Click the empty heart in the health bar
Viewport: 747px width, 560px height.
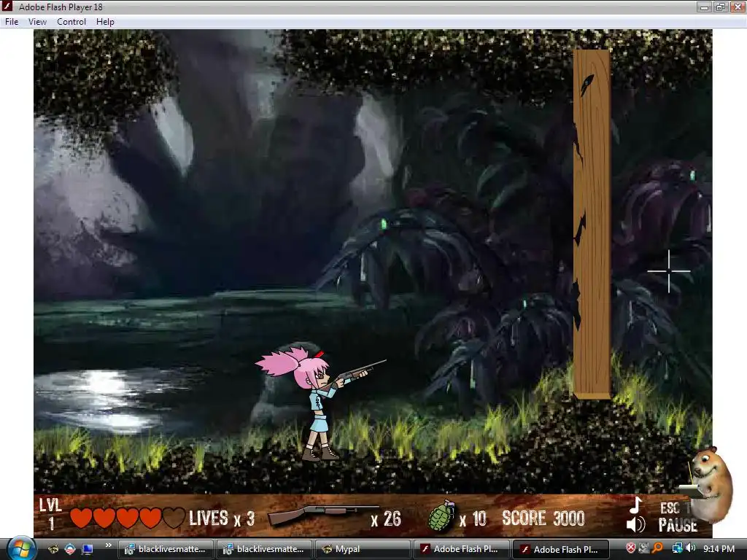[174, 518]
